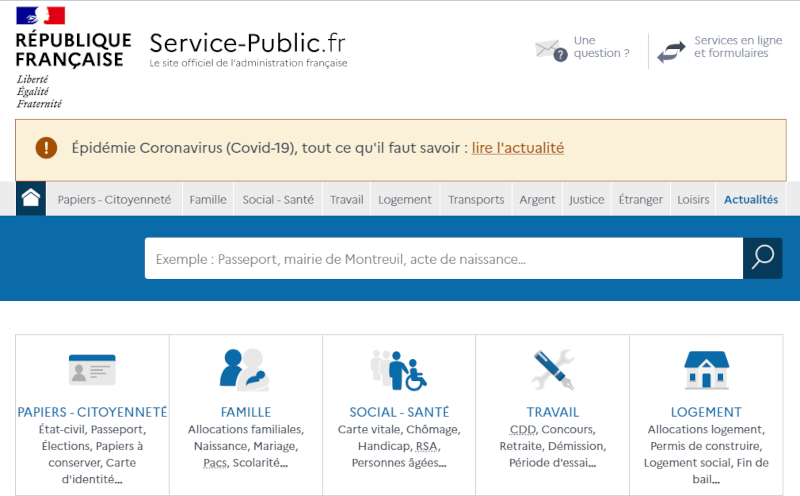Click the envelope question mark icon

click(551, 50)
